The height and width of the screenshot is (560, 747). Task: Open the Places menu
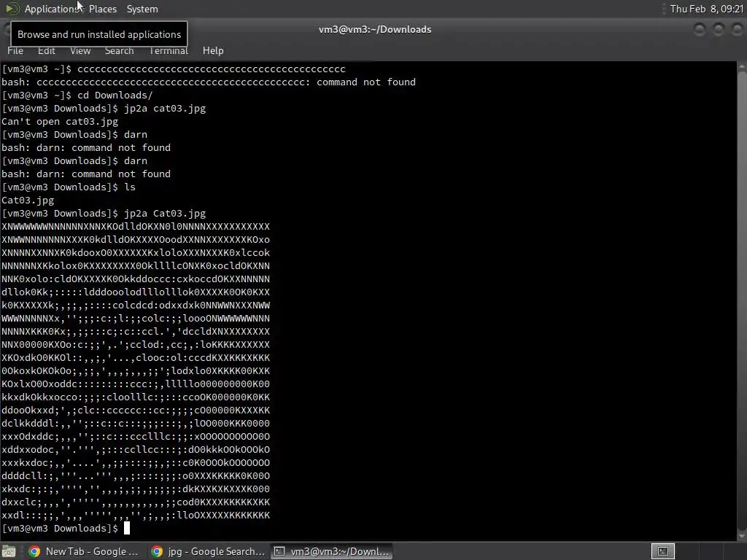(102, 9)
